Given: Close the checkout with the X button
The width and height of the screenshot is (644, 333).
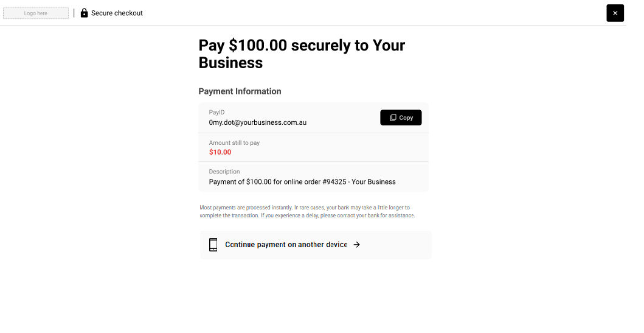Looking at the screenshot, I should [615, 13].
